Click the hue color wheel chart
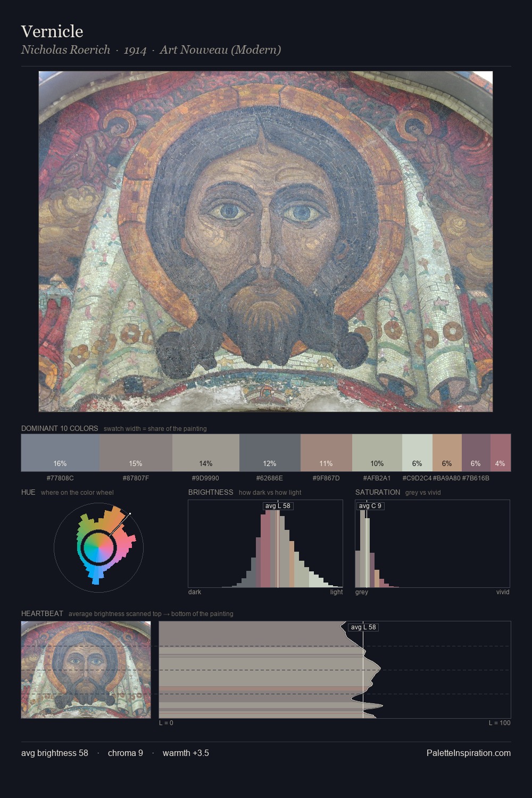This screenshot has height=798, width=532. tap(98, 547)
